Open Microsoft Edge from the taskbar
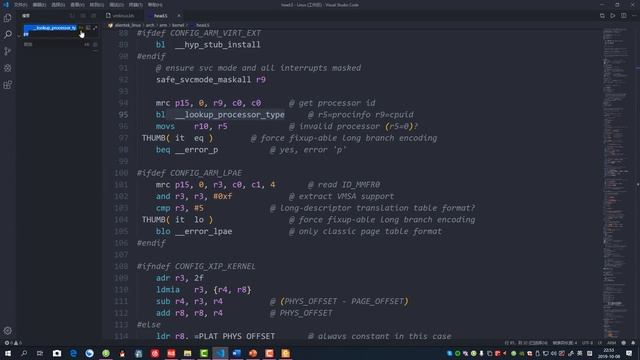This screenshot has height=360, width=640. click(73, 353)
